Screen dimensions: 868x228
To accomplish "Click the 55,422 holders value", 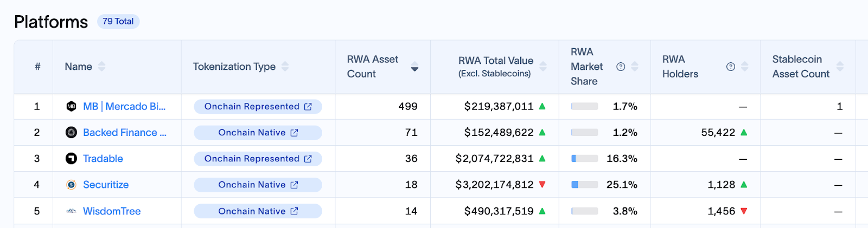I will tap(718, 132).
